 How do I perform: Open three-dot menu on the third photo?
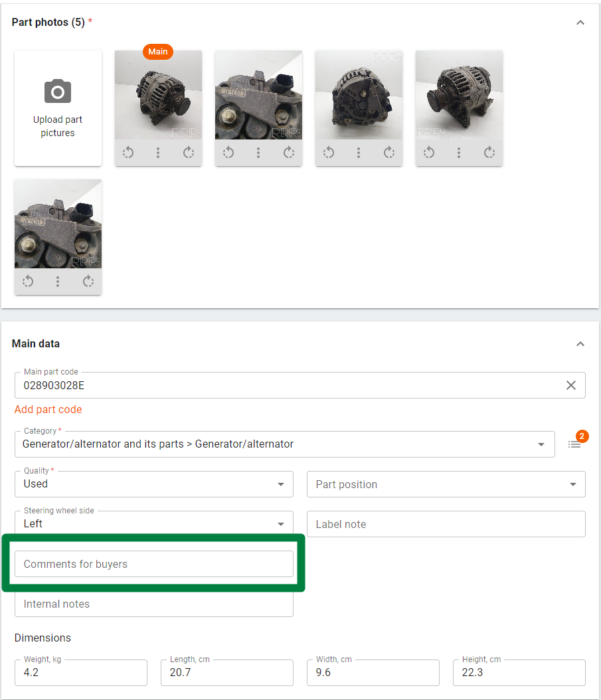(x=359, y=153)
